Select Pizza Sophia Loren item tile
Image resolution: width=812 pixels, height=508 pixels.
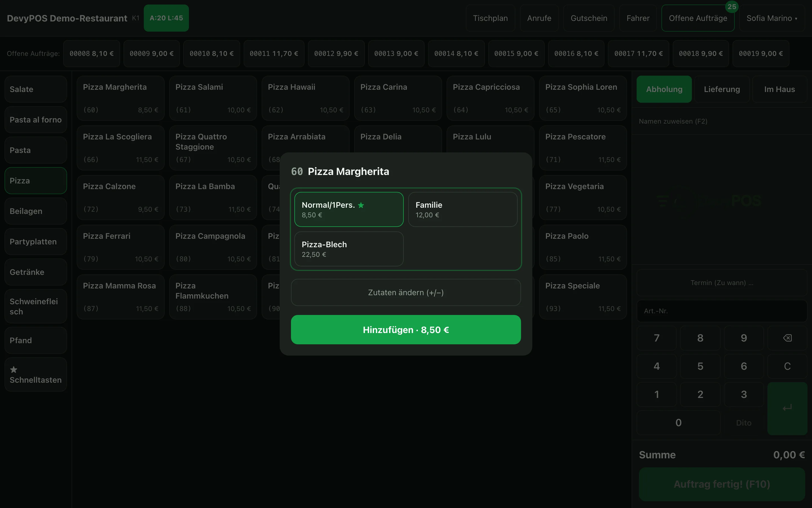(583, 98)
